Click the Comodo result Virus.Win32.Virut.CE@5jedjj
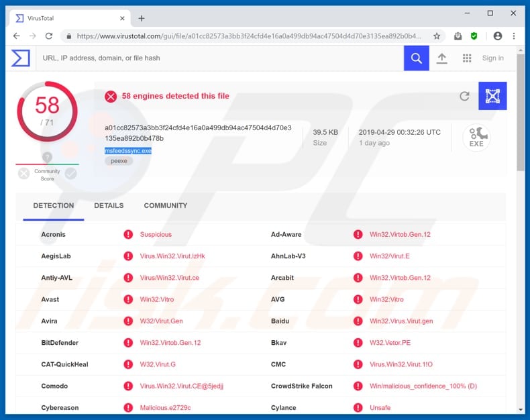Viewport: 530px width, 420px height. click(182, 386)
